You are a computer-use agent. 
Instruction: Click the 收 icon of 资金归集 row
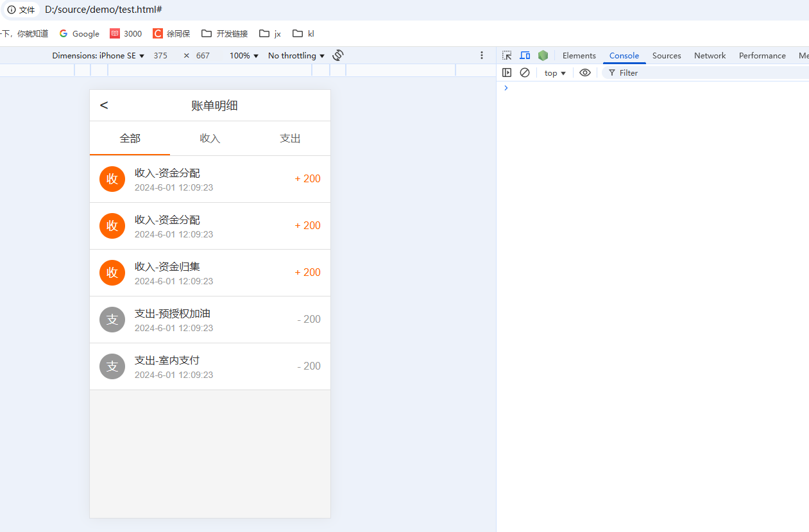(112, 272)
